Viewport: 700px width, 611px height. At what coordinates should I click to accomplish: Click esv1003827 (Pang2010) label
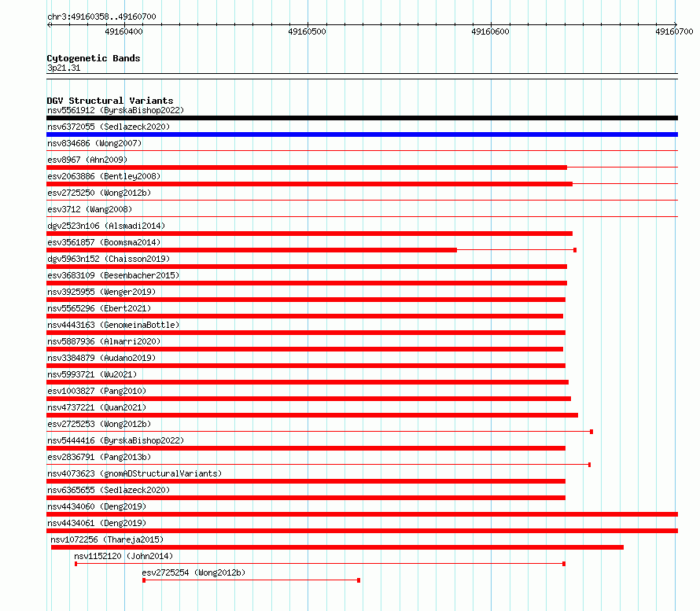point(97,391)
